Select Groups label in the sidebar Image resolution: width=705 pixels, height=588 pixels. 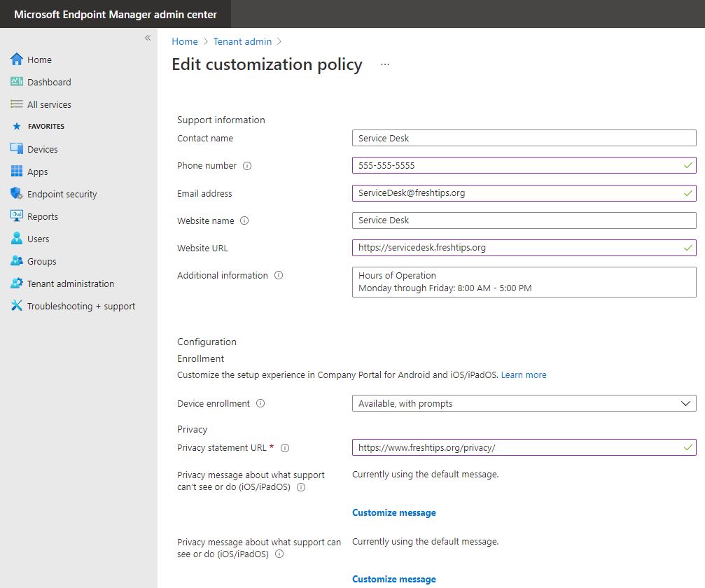coord(42,261)
